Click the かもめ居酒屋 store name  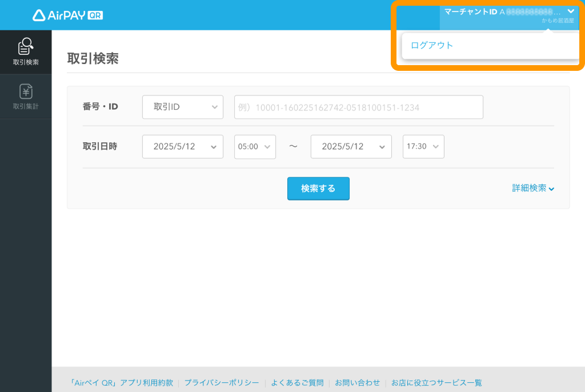pyautogui.click(x=558, y=21)
